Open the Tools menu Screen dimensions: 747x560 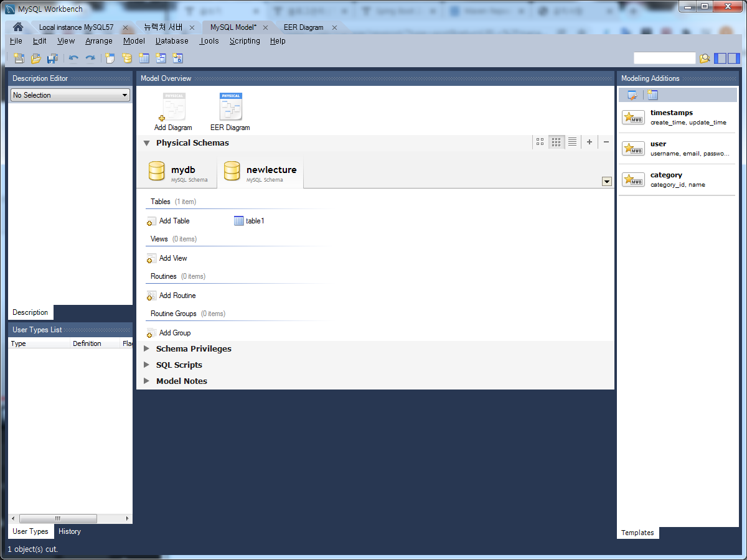pos(209,41)
